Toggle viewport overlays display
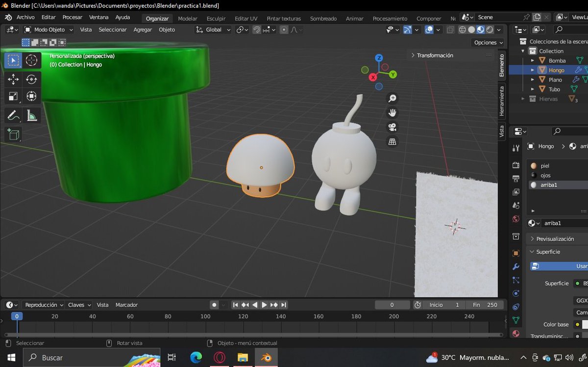 429,29
